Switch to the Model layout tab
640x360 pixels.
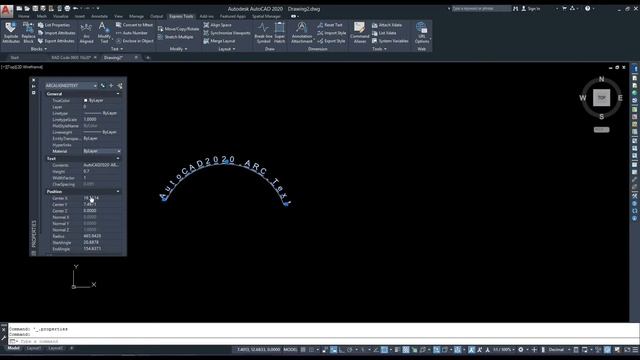(13, 349)
